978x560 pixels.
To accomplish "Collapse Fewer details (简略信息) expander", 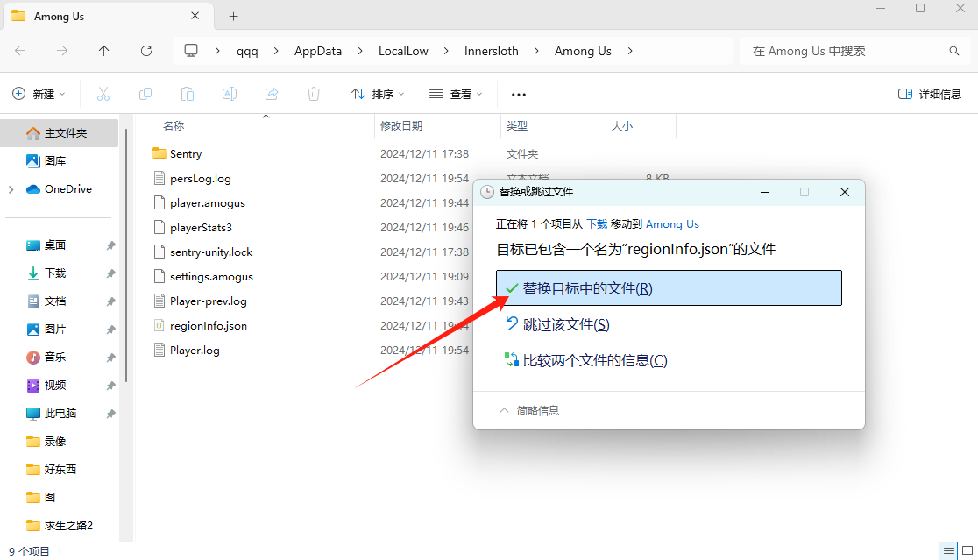I will (x=529, y=410).
